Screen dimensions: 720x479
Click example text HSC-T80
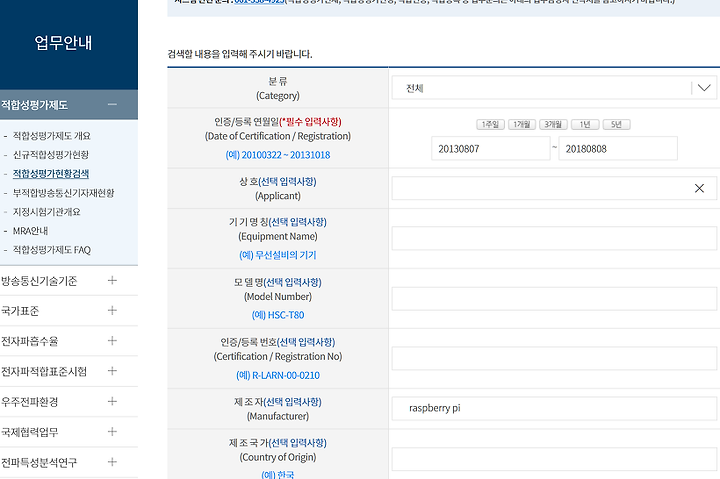point(286,315)
